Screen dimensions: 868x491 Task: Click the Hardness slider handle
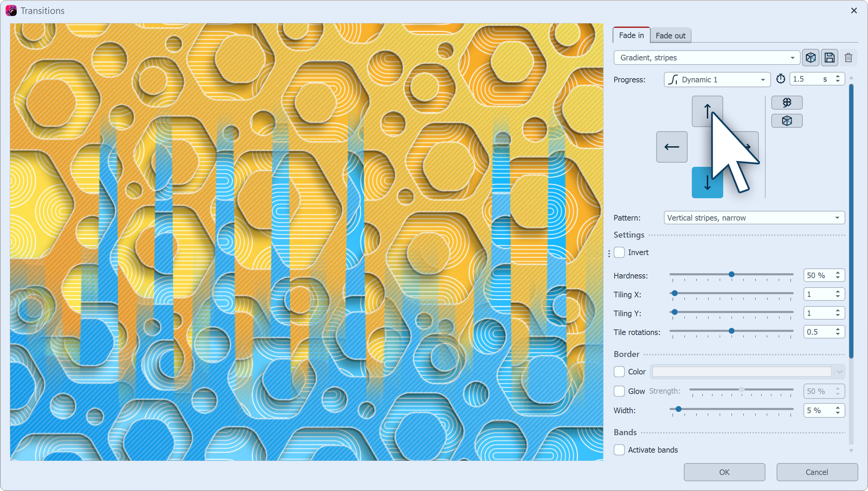coord(732,275)
